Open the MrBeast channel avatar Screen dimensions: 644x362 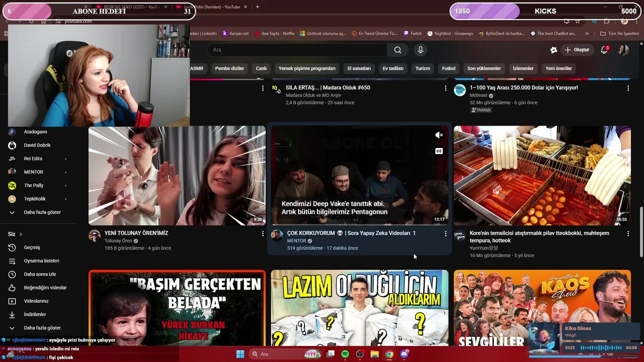click(x=459, y=90)
